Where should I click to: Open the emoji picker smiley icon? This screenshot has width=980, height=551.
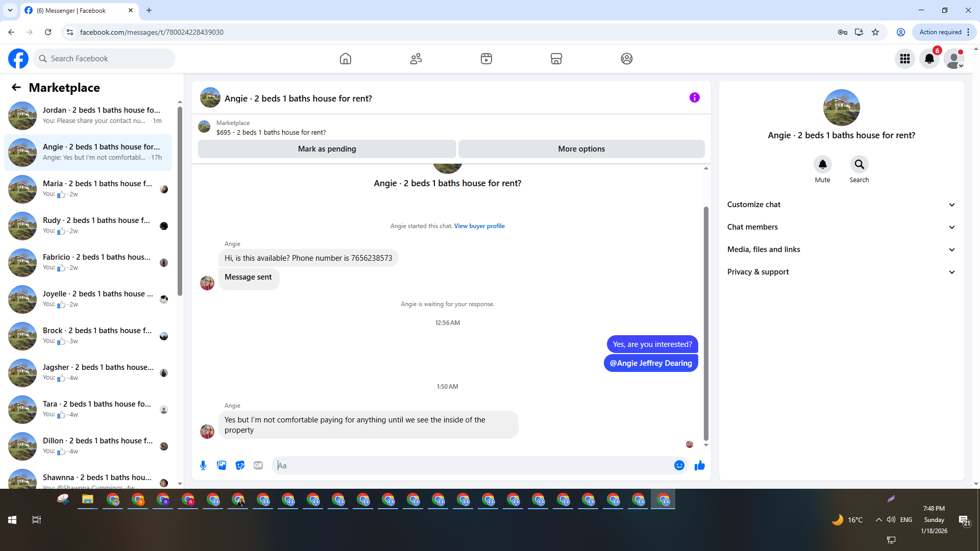click(679, 465)
